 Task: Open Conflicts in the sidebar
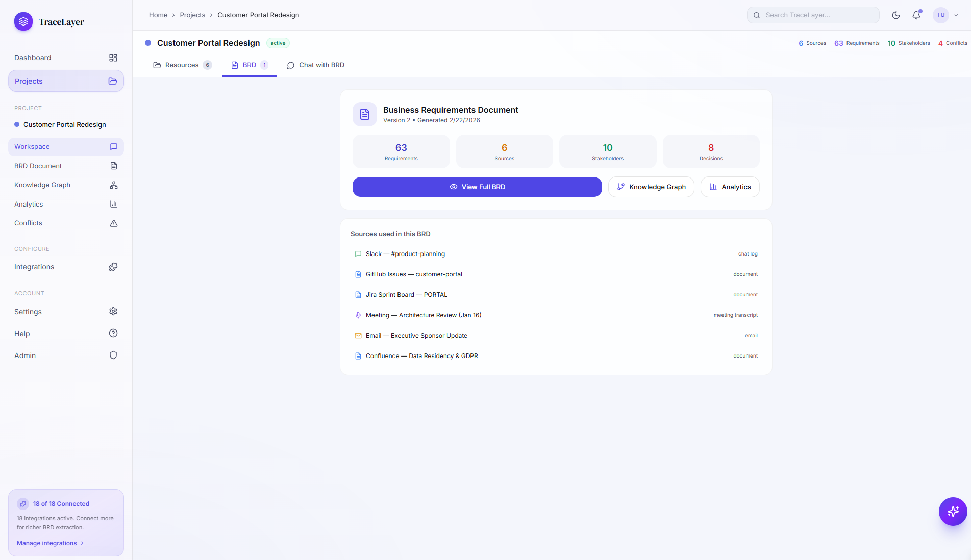[66, 223]
